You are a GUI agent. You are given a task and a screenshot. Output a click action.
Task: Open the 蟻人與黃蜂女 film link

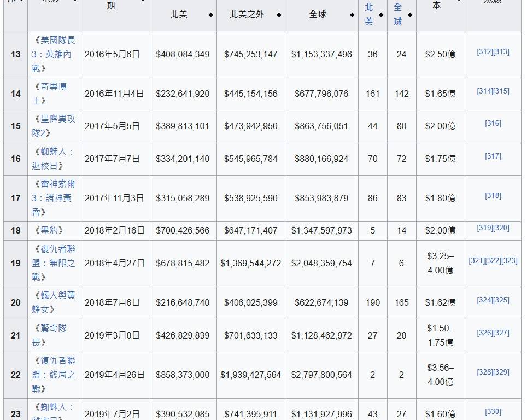coord(54,302)
